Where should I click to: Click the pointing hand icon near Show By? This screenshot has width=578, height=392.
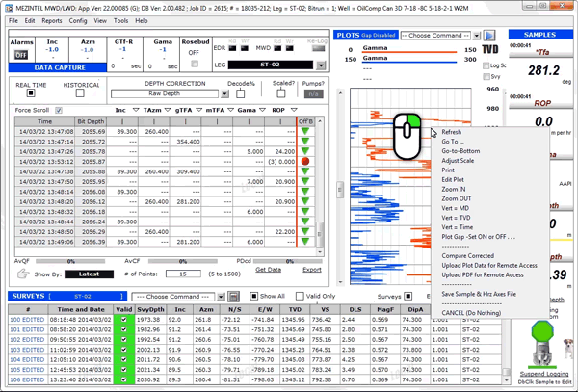click(x=23, y=274)
